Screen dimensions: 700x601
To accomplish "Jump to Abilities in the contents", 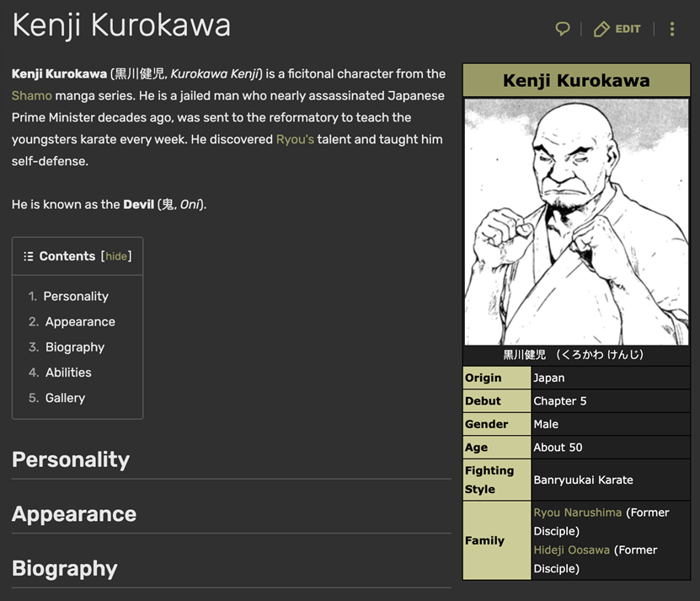I will click(68, 373).
